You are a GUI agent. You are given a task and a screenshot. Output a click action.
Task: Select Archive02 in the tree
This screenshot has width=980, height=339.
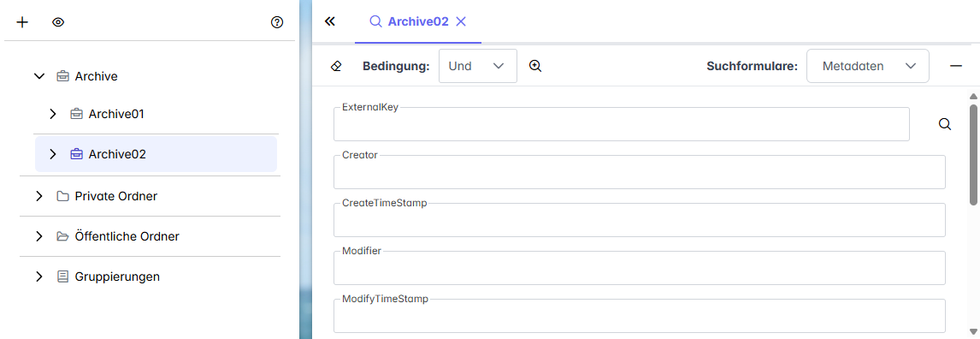[117, 154]
